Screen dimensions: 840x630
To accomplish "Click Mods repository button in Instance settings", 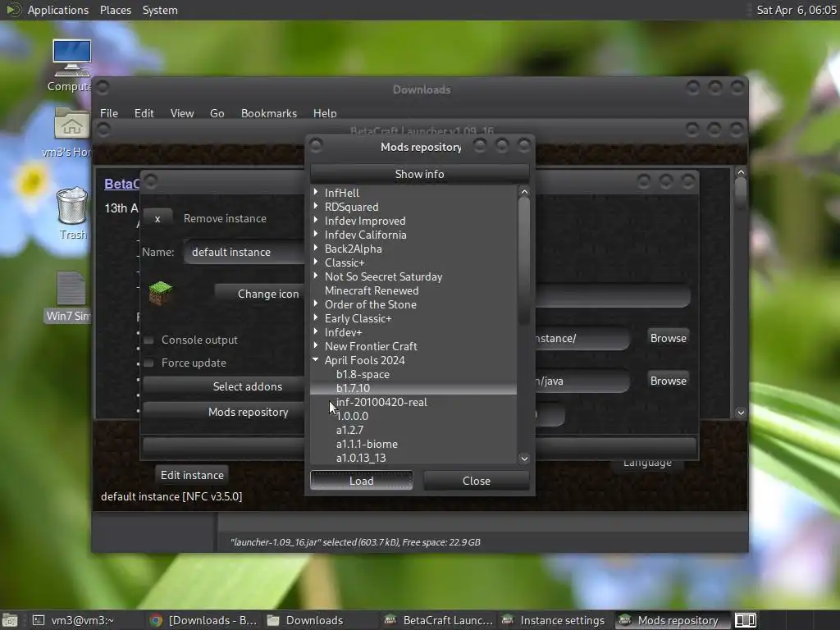I will click(x=224, y=412).
